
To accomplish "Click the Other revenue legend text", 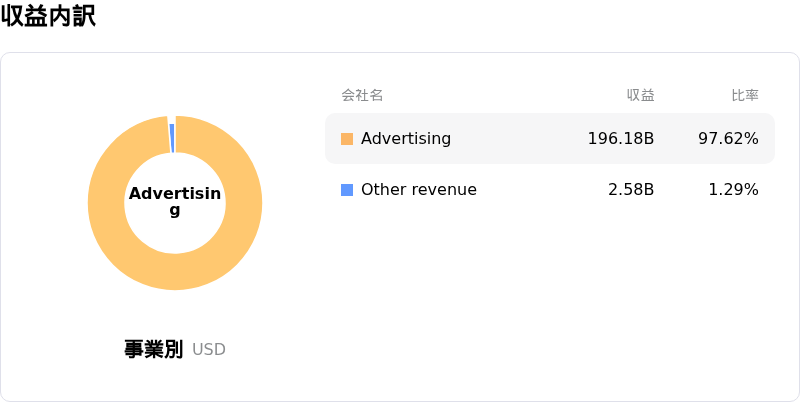I will 418,190.
